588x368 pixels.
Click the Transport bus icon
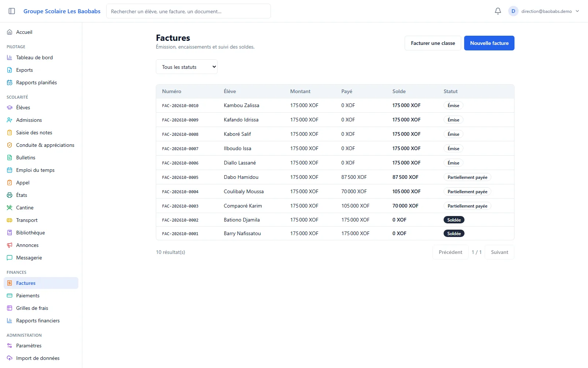click(10, 220)
